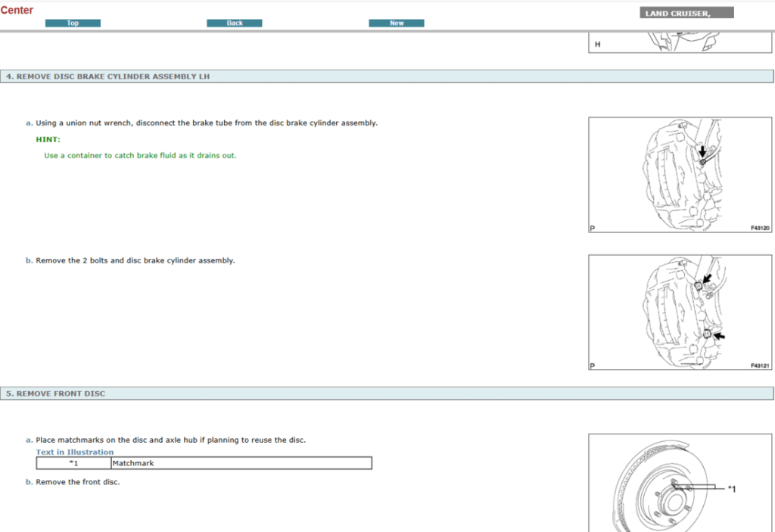Select the *1 table cell

coord(73,463)
